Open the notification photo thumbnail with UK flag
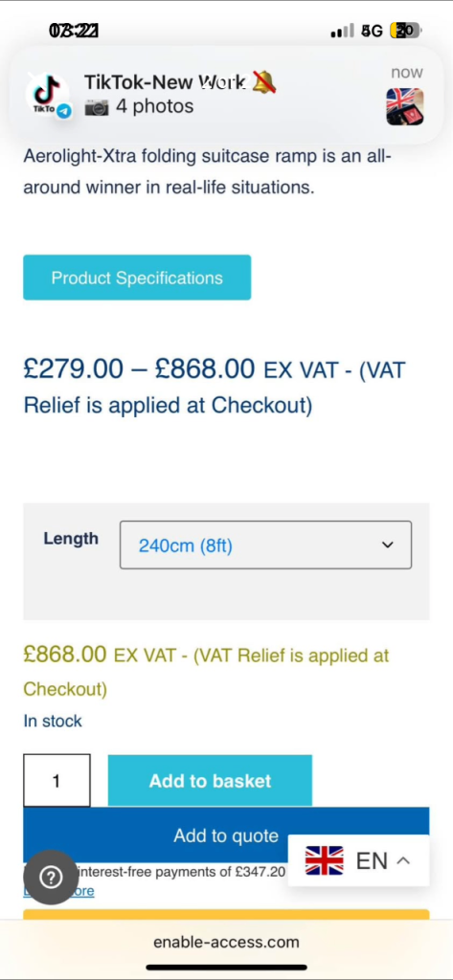The width and height of the screenshot is (453, 980). click(404, 106)
